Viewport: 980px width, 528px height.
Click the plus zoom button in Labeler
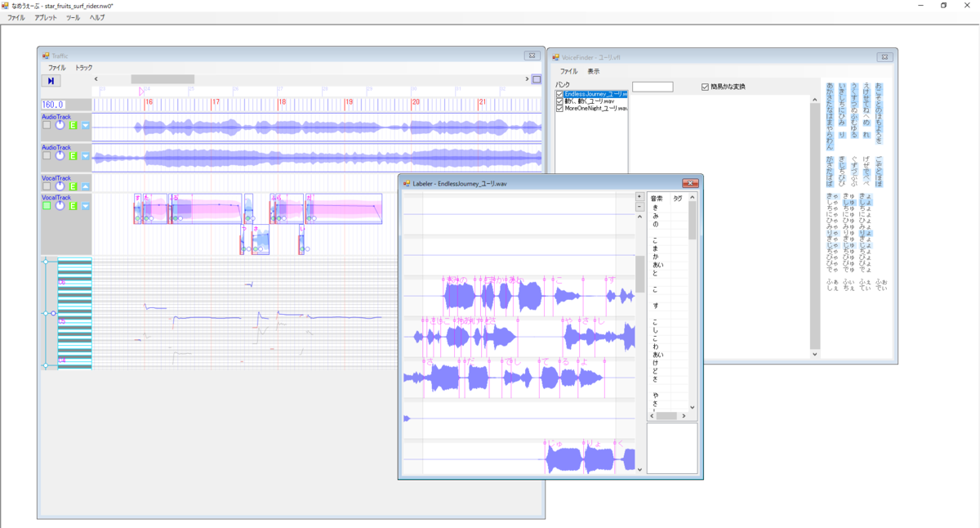tap(639, 197)
